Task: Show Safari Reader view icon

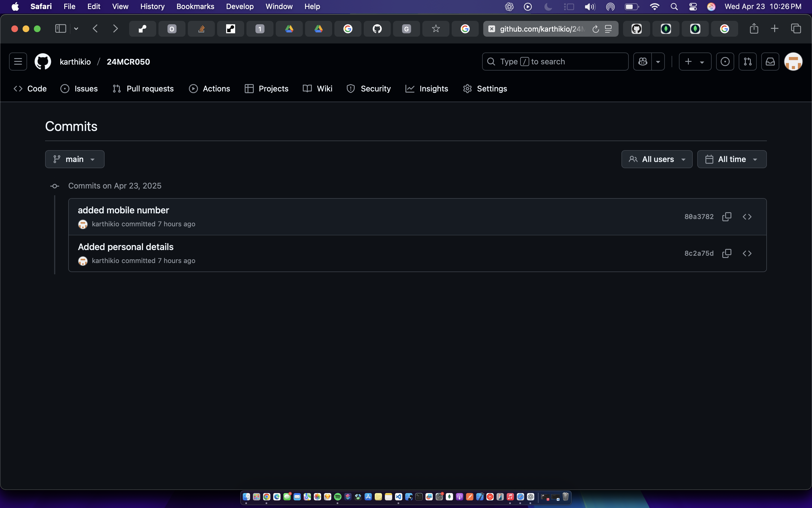Action: tap(608, 29)
